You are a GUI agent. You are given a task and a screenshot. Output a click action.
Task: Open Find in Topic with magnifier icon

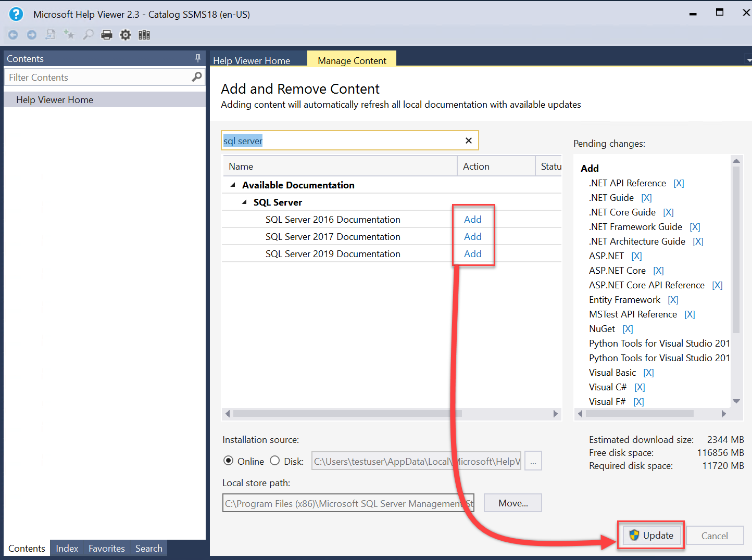pos(87,34)
